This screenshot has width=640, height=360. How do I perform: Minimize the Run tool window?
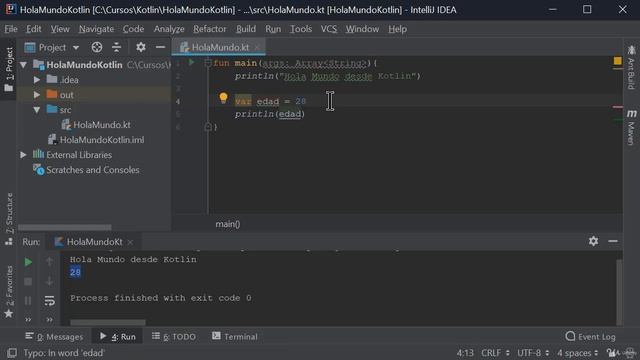[613, 241]
